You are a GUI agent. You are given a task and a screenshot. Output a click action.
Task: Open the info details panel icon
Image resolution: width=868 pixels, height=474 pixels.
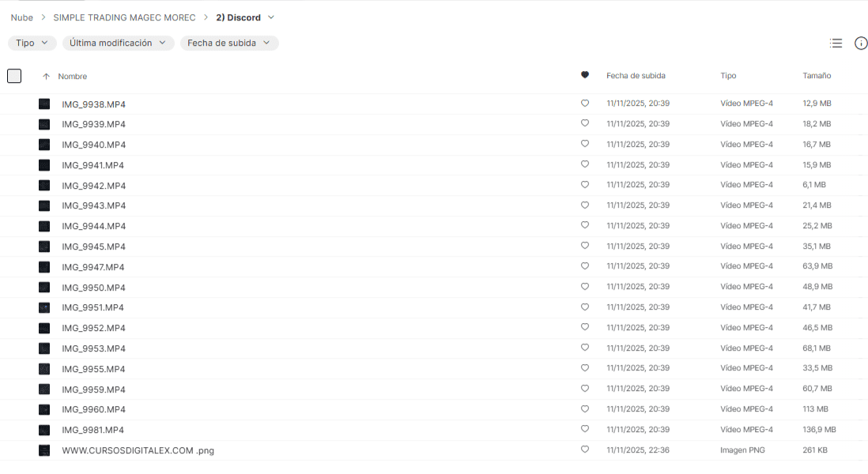pos(861,43)
